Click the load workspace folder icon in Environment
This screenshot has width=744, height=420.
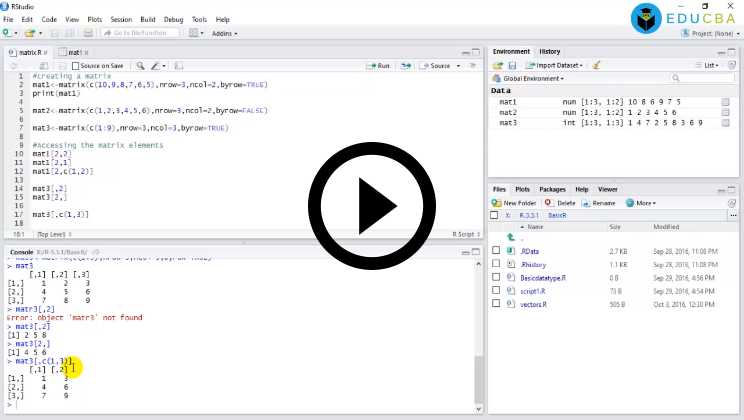tap(497, 65)
